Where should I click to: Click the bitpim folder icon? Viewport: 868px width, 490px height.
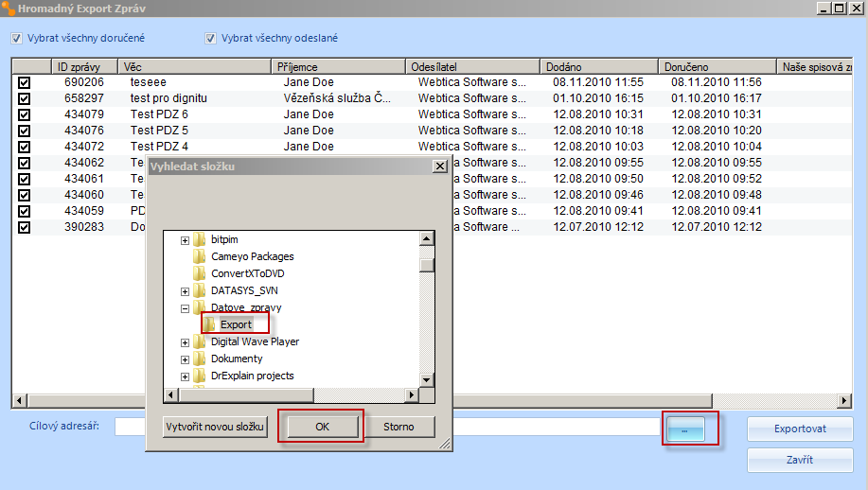click(200, 239)
